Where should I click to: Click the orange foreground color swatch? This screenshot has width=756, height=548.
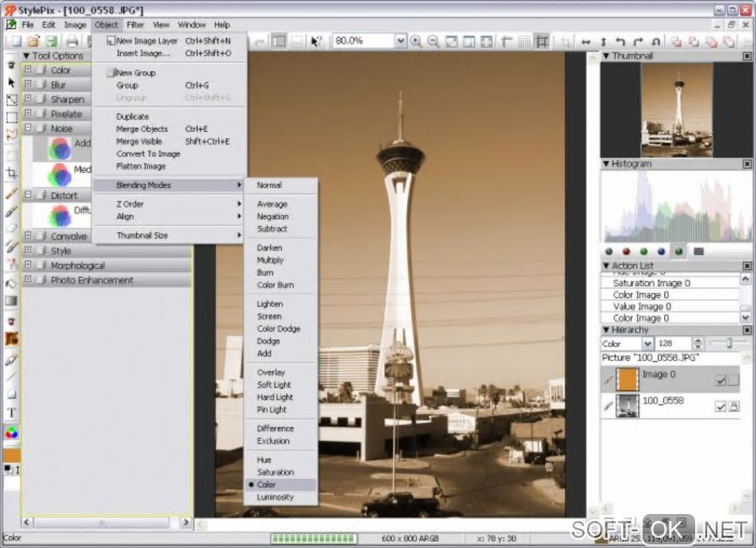click(11, 455)
